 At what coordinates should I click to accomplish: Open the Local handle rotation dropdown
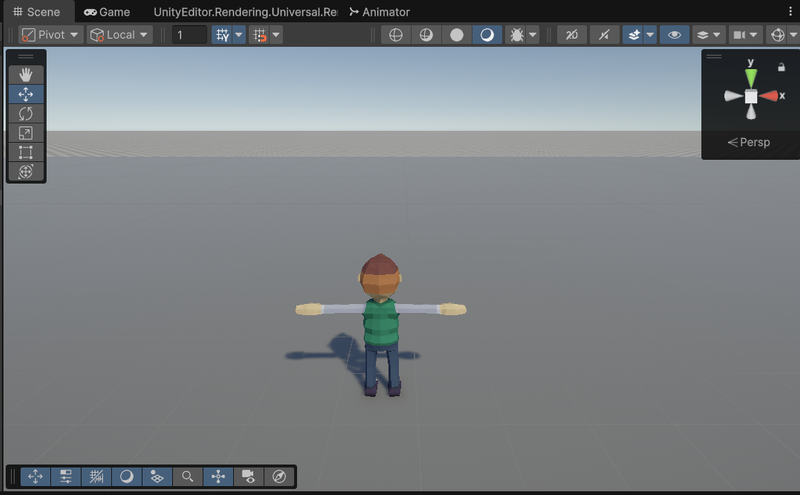coord(119,35)
